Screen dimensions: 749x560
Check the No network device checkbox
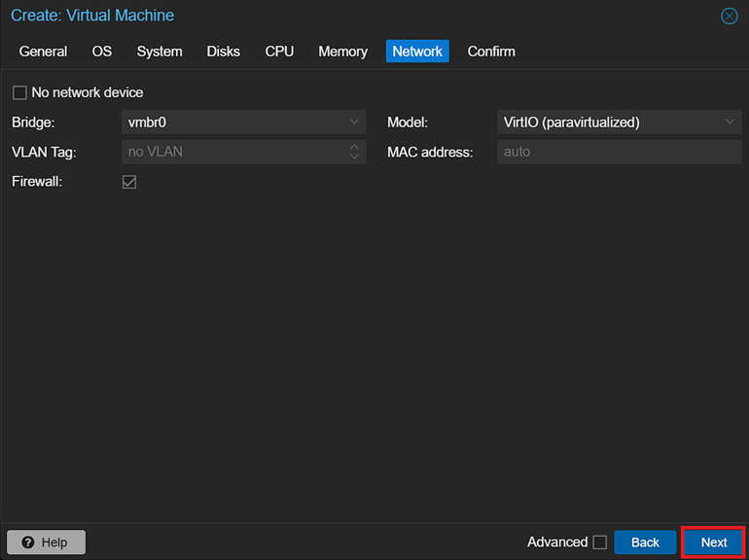tap(19, 93)
